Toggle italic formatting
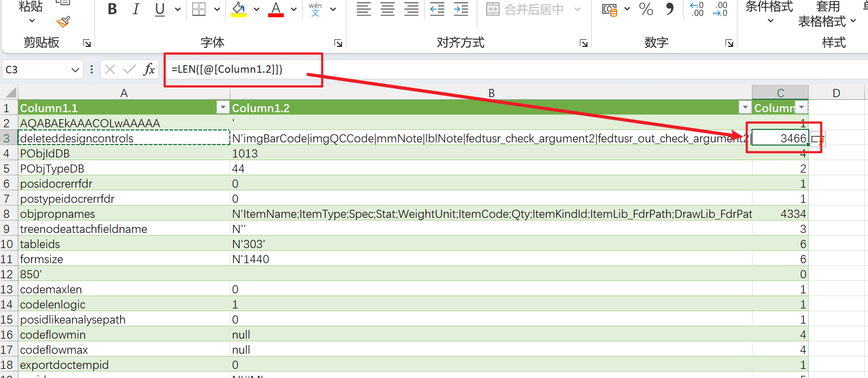868x378 pixels. (x=135, y=9)
